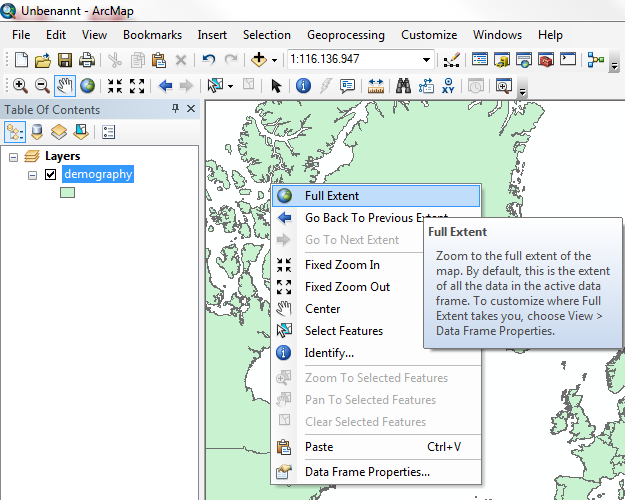Choose Data Frame Properties... in context menu

376,472
